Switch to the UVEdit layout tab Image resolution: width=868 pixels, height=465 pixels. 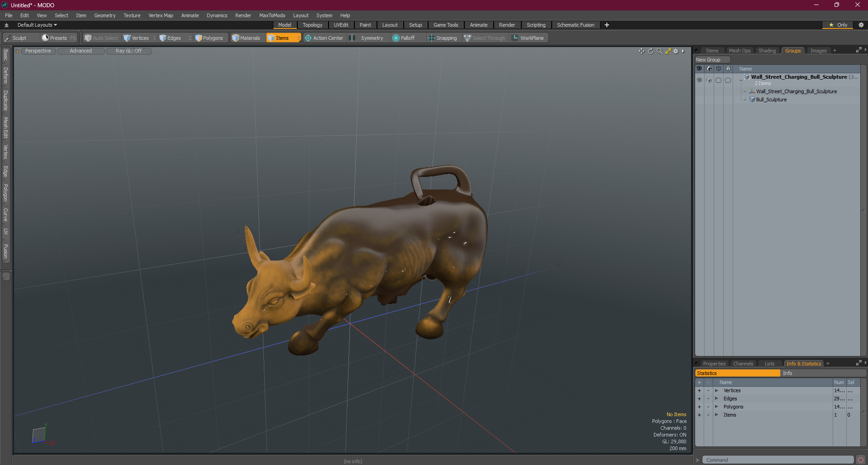point(341,25)
